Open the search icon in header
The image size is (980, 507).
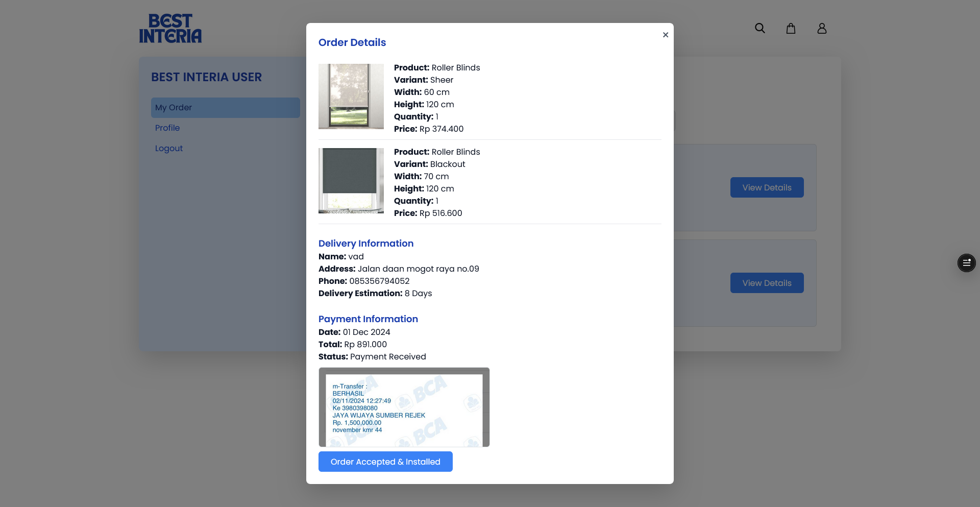pos(759,29)
